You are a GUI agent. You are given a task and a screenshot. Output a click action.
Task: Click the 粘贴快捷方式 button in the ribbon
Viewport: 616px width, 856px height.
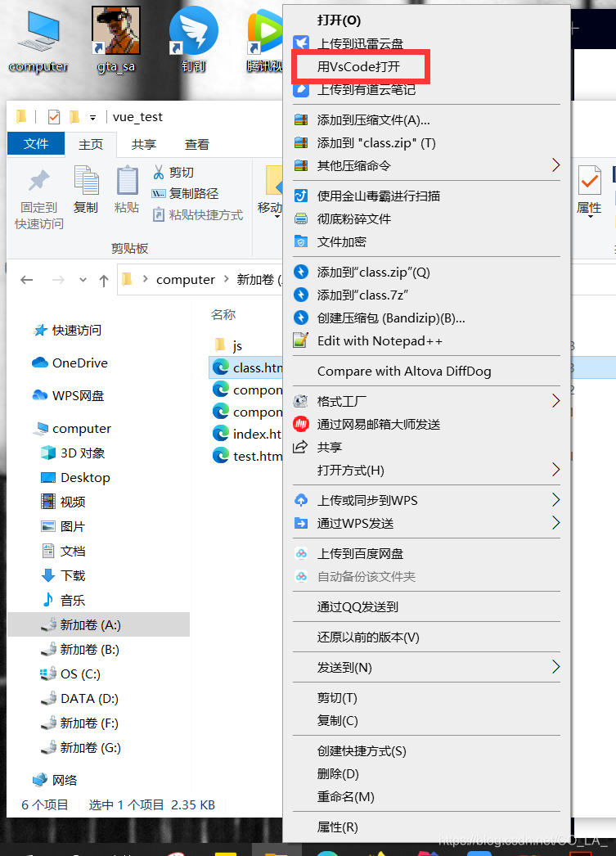(x=197, y=215)
